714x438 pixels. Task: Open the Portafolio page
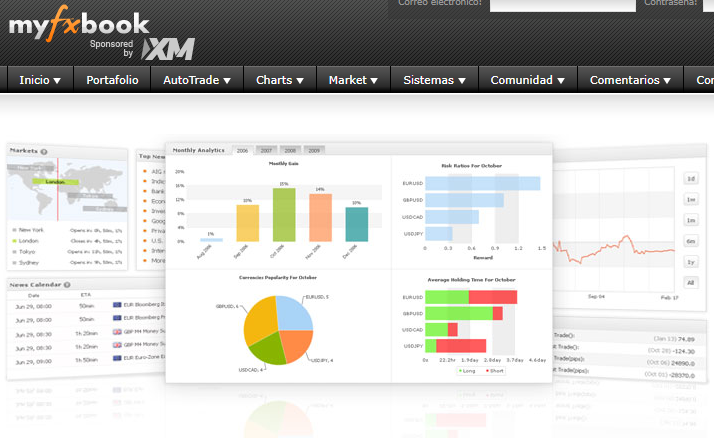[x=112, y=80]
